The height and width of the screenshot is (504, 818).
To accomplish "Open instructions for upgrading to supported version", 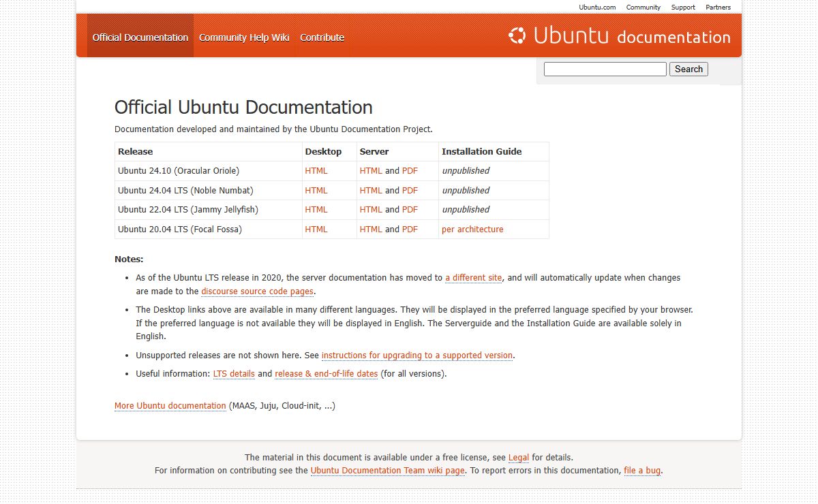I will [417, 356].
